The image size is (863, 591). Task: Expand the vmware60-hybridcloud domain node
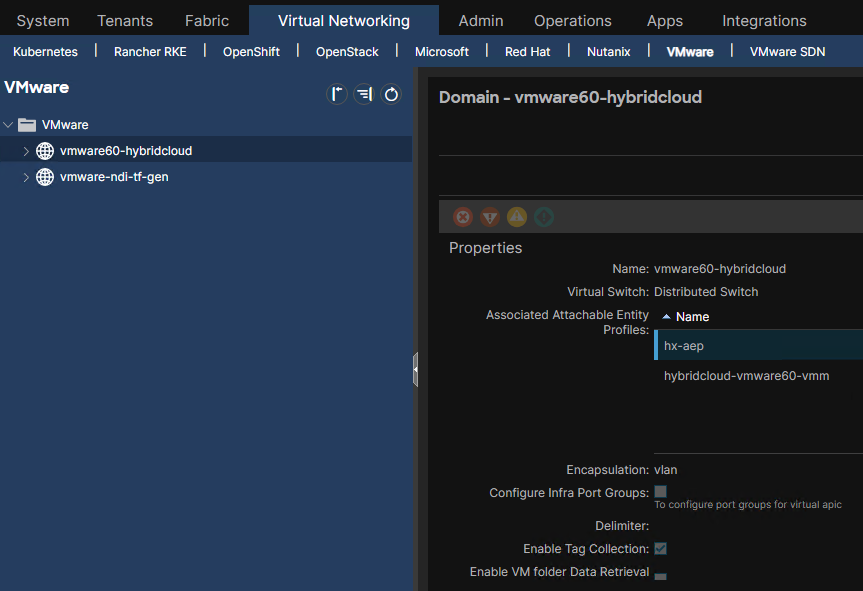(26, 151)
